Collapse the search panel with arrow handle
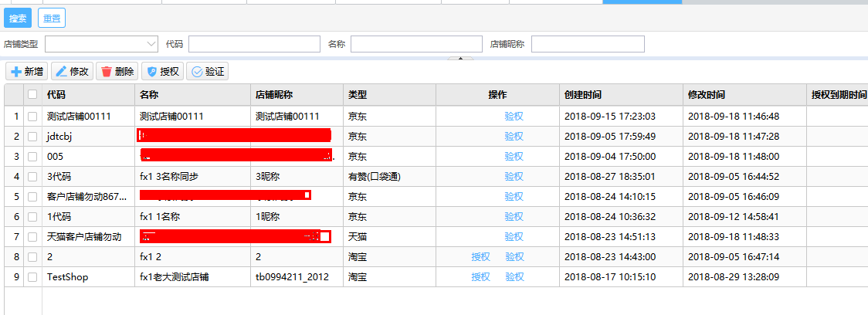Viewport: 868px width, 315px height. pyautogui.click(x=461, y=59)
